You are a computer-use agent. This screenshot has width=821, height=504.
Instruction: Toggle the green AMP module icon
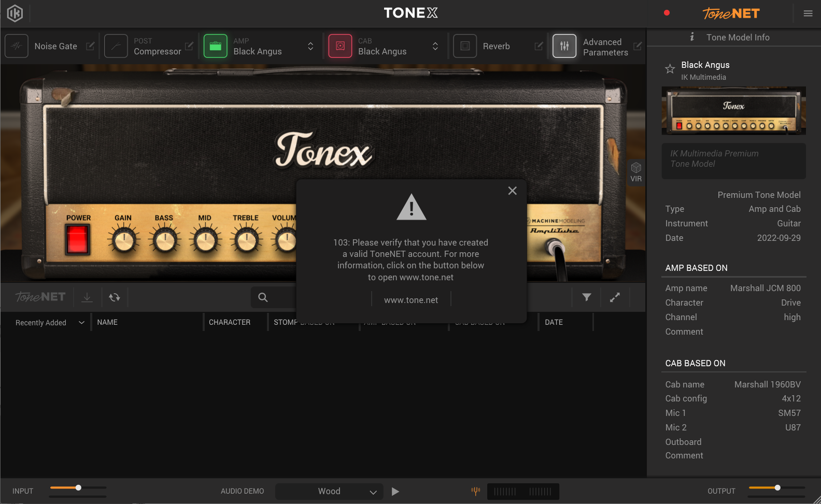pos(215,46)
